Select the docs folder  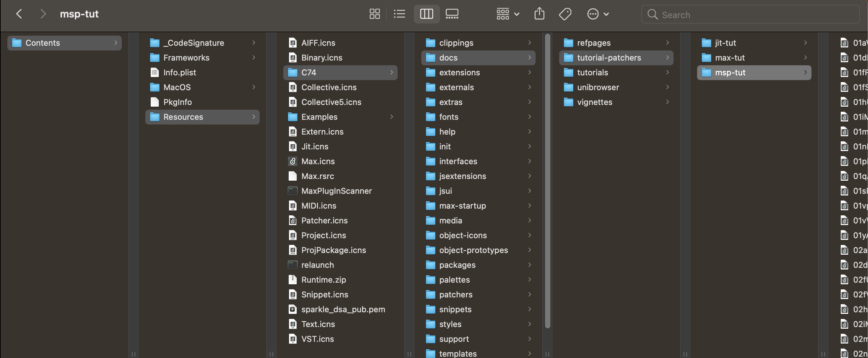(478, 58)
